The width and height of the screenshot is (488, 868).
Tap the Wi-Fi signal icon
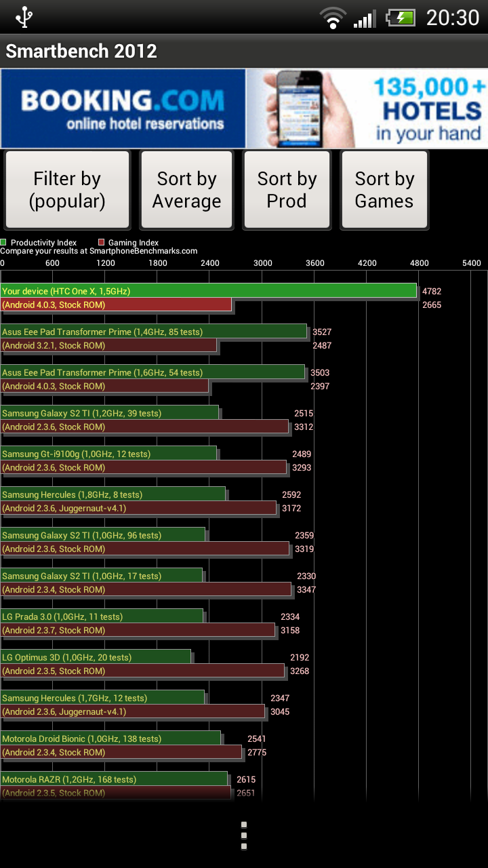333,18
